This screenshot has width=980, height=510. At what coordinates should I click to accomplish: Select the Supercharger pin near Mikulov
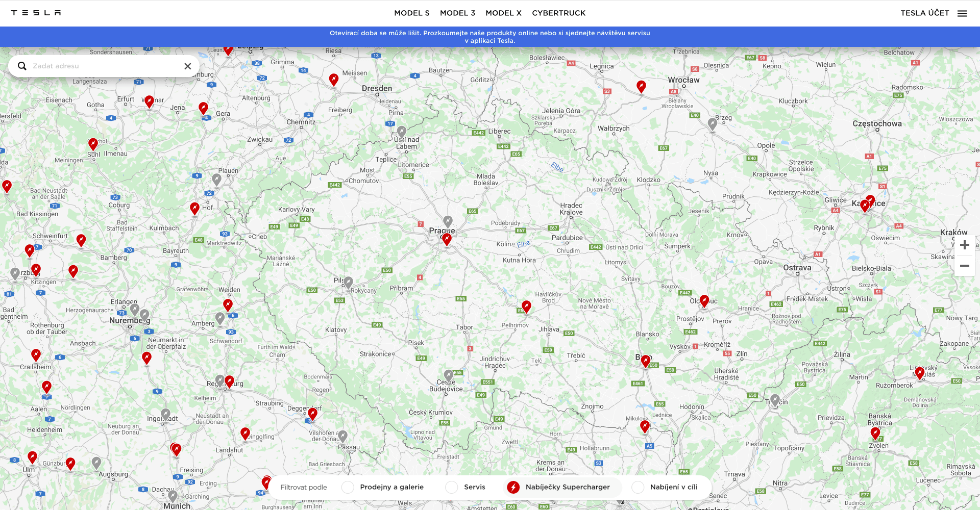coord(645,426)
